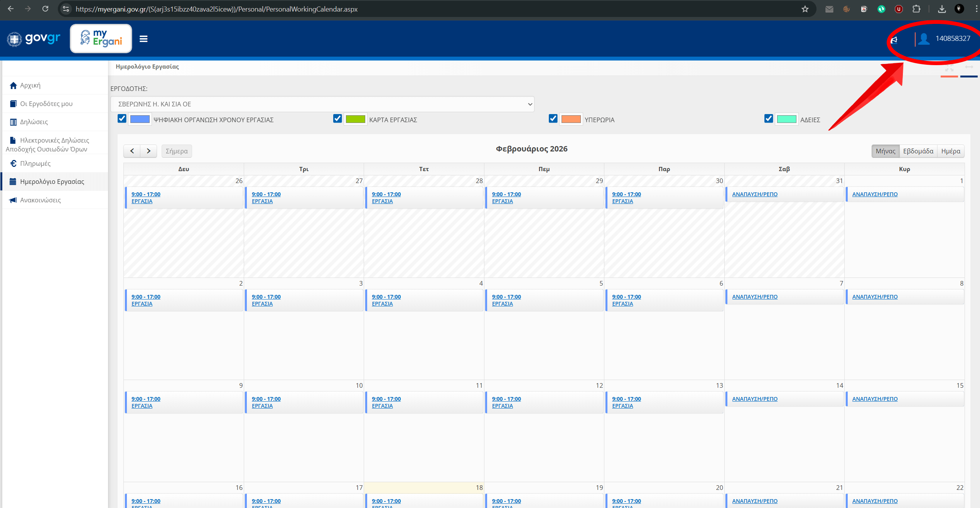Open browser extensions puzzle icon
980x508 pixels.
pyautogui.click(x=916, y=9)
